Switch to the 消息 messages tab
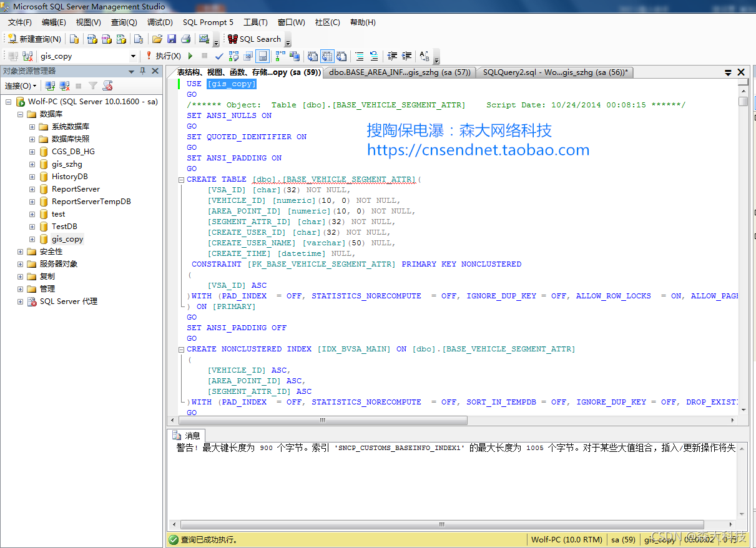Viewport: 756px width, 548px height. 187,435
